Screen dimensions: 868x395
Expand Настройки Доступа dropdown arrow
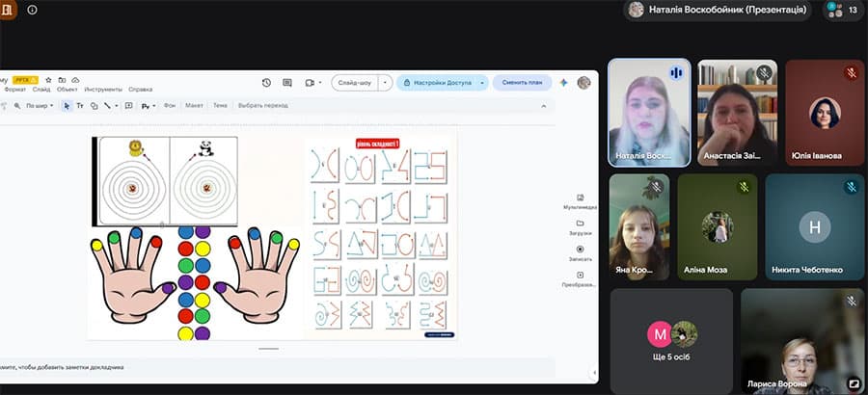tap(481, 83)
